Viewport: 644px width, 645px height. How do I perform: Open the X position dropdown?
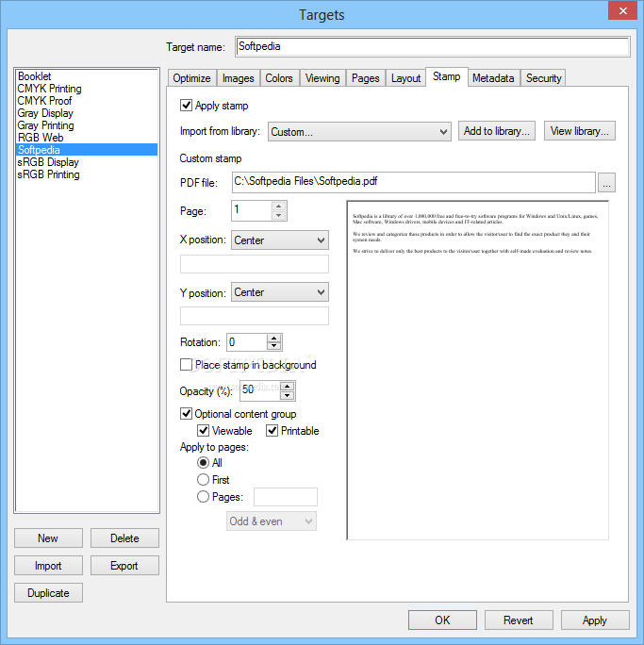pyautogui.click(x=280, y=240)
